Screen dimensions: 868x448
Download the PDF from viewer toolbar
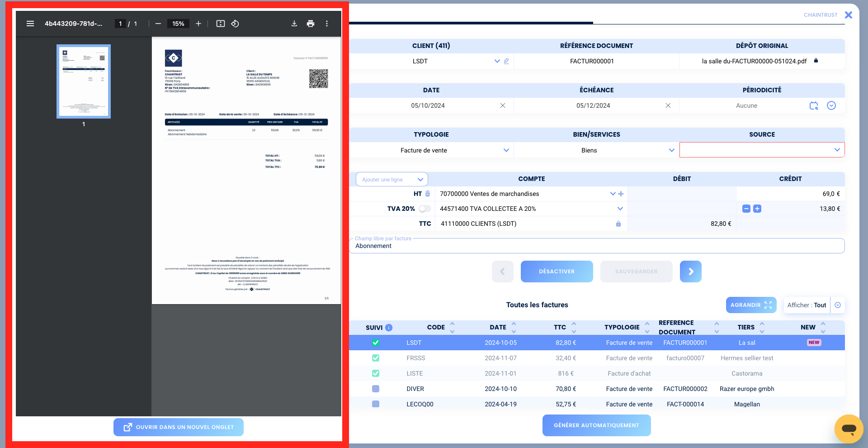coord(294,24)
